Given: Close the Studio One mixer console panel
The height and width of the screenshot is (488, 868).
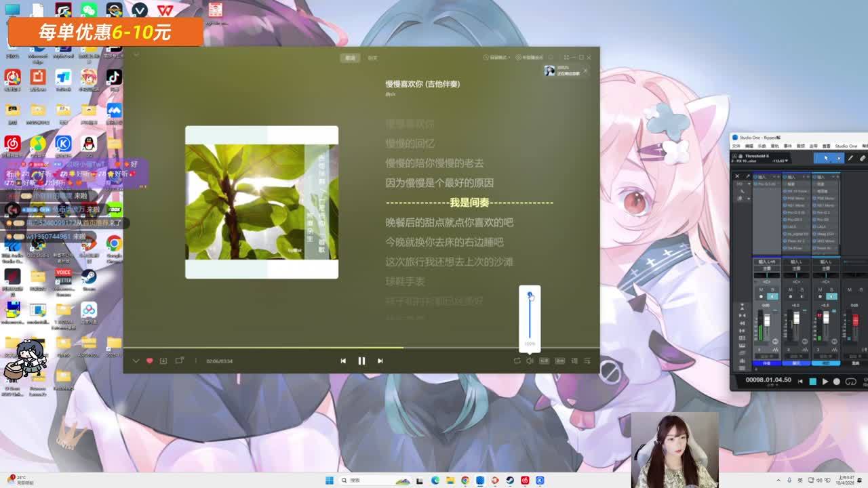Looking at the screenshot, I should [x=737, y=176].
